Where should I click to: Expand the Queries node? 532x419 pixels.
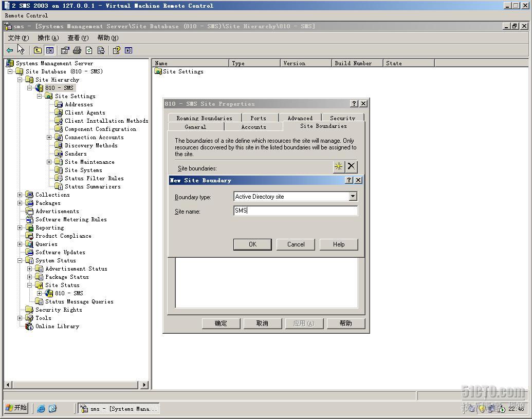[20, 244]
